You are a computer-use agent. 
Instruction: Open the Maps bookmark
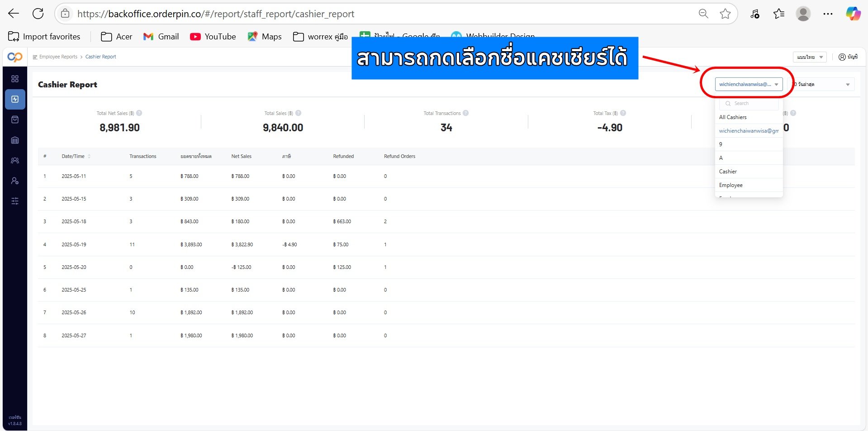click(265, 37)
